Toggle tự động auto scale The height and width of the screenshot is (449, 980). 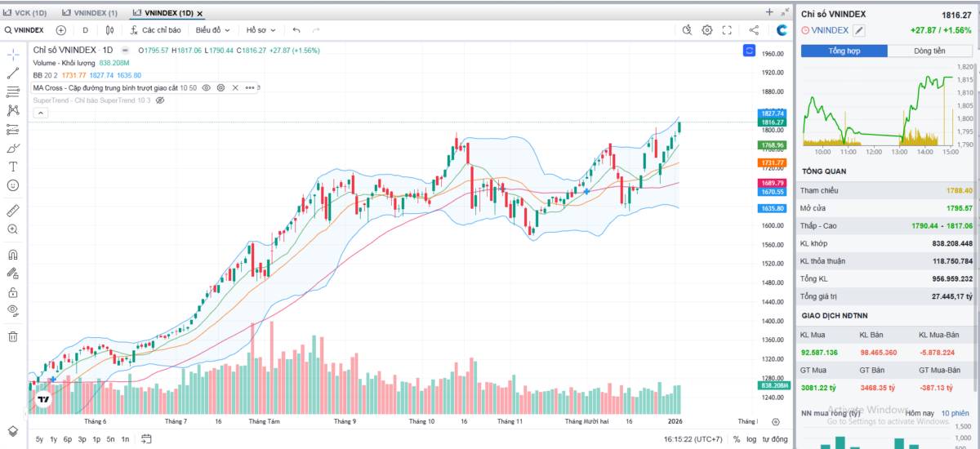click(776, 439)
